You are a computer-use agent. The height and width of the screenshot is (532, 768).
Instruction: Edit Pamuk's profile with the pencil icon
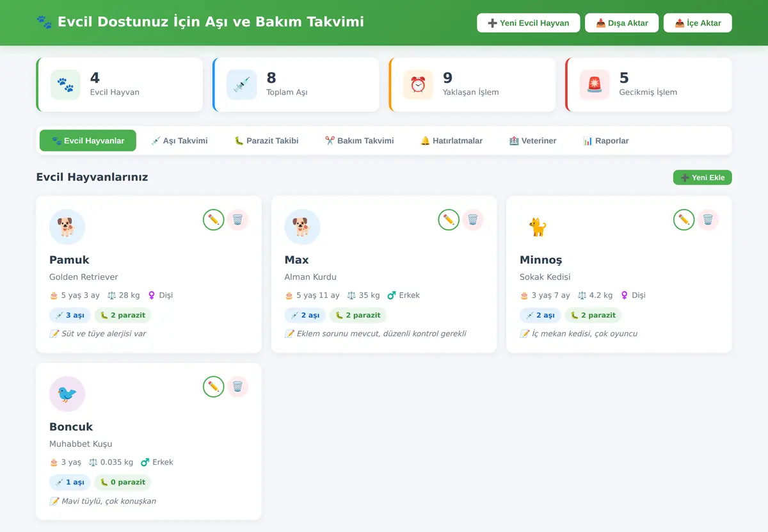214,220
